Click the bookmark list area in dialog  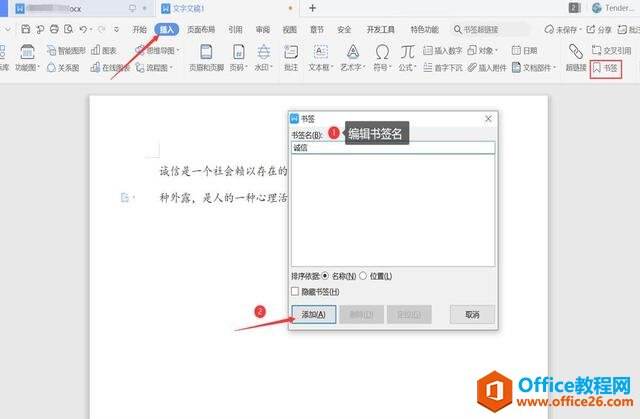click(x=393, y=210)
